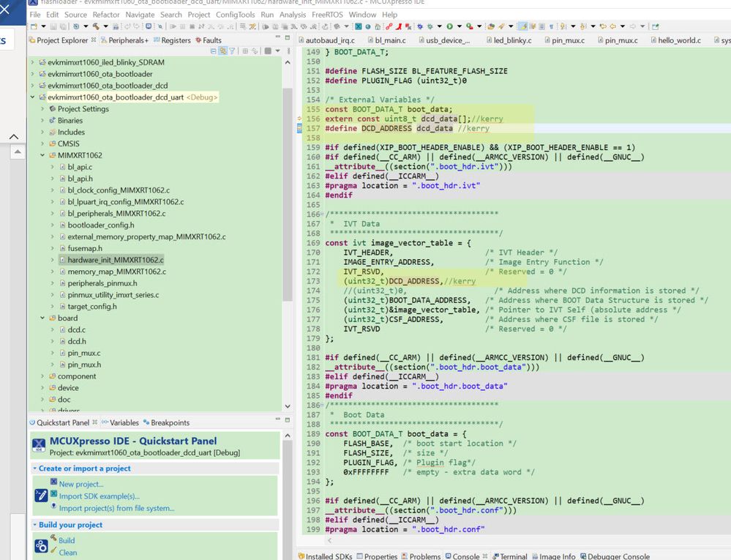This screenshot has height=560, width=731.
Task: Switch to the Faults tab
Action: (209, 40)
